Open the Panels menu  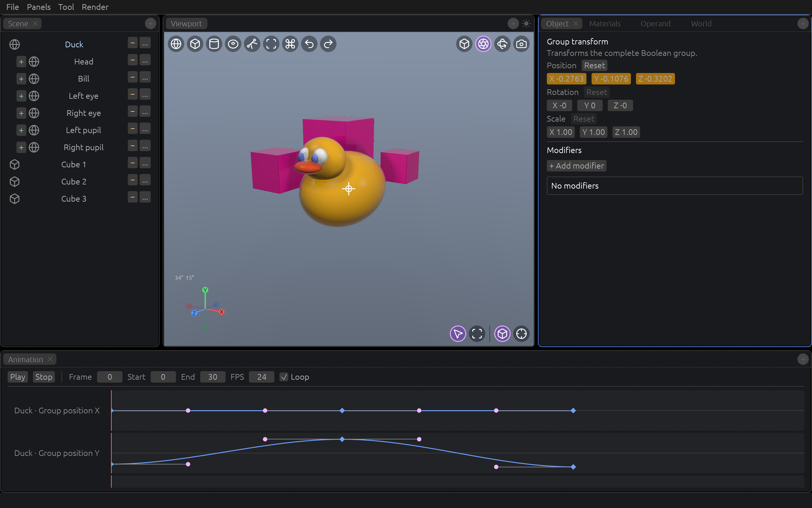pyautogui.click(x=39, y=7)
